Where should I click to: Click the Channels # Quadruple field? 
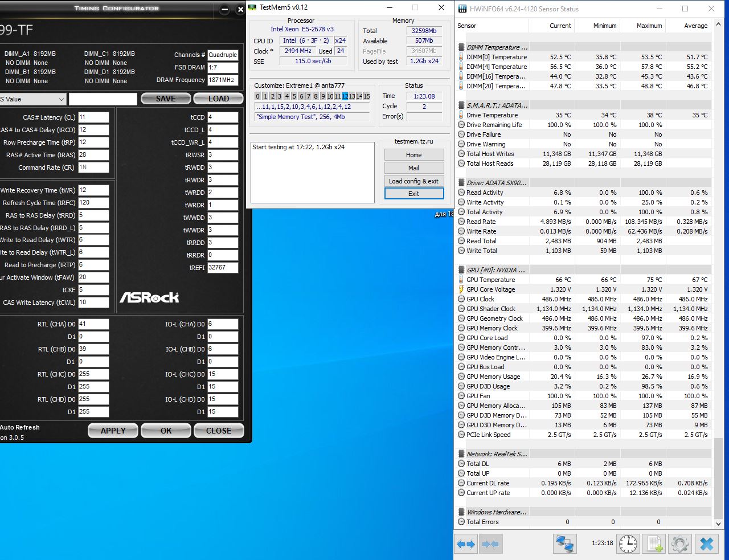(223, 55)
